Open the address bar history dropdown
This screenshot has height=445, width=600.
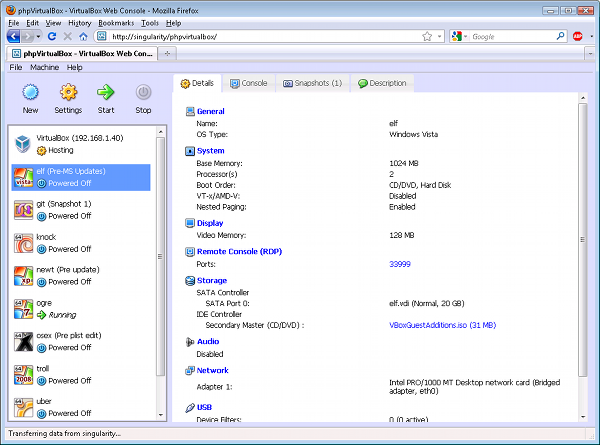pos(439,36)
